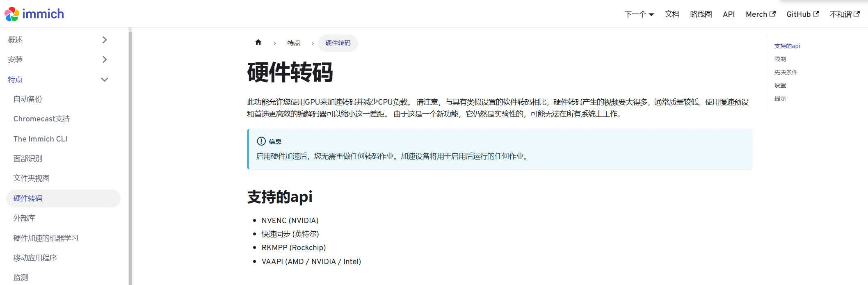Image resolution: width=868 pixels, height=285 pixels.
Task: Click the 信息 info circle icon
Action: [261, 141]
